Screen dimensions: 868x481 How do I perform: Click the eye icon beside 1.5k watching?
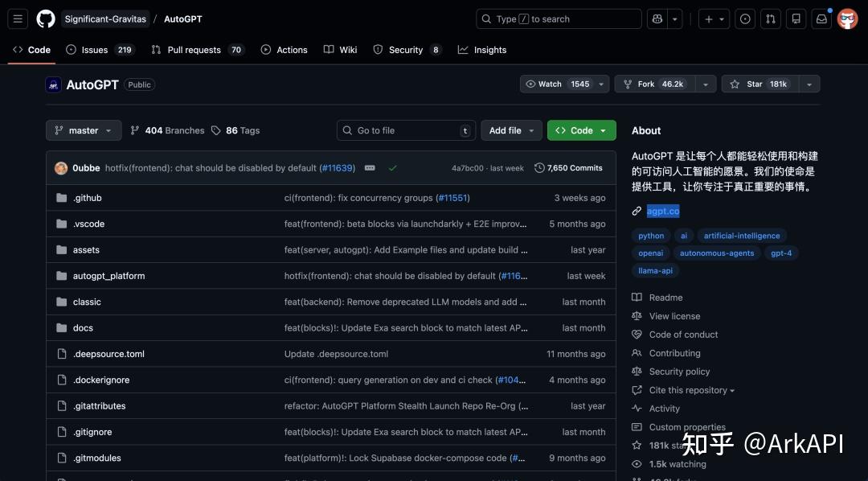637,464
